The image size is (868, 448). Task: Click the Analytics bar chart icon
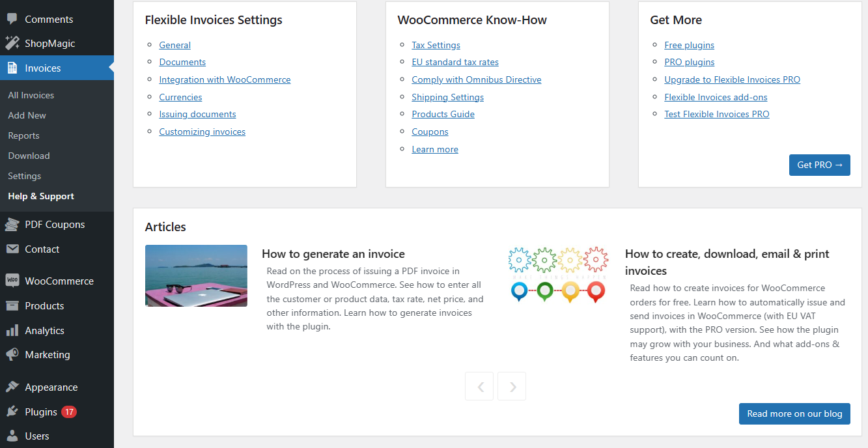coord(12,331)
